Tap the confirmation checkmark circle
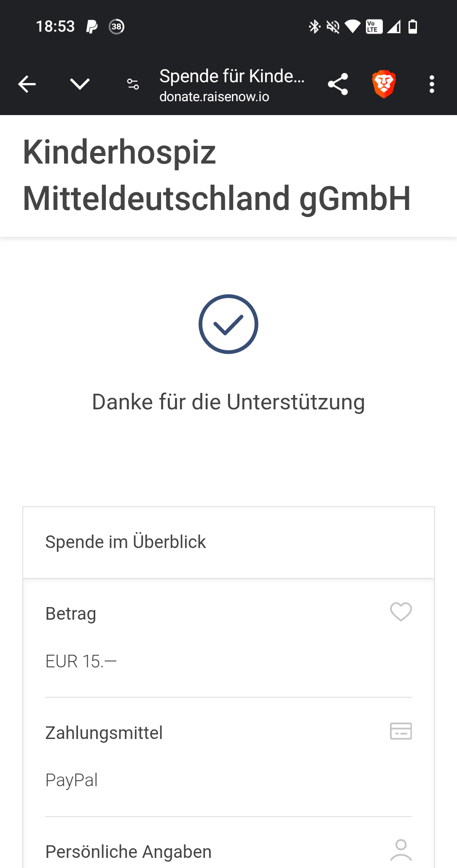The image size is (457, 868). pyautogui.click(x=228, y=324)
